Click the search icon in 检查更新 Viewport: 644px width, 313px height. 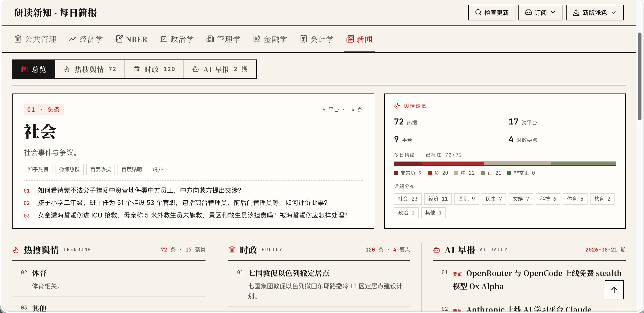478,12
